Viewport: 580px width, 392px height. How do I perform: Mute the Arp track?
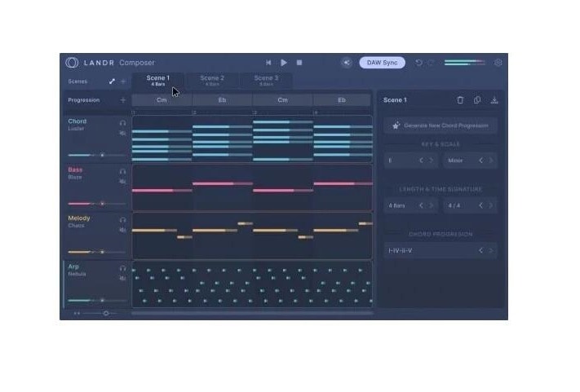coord(123,278)
